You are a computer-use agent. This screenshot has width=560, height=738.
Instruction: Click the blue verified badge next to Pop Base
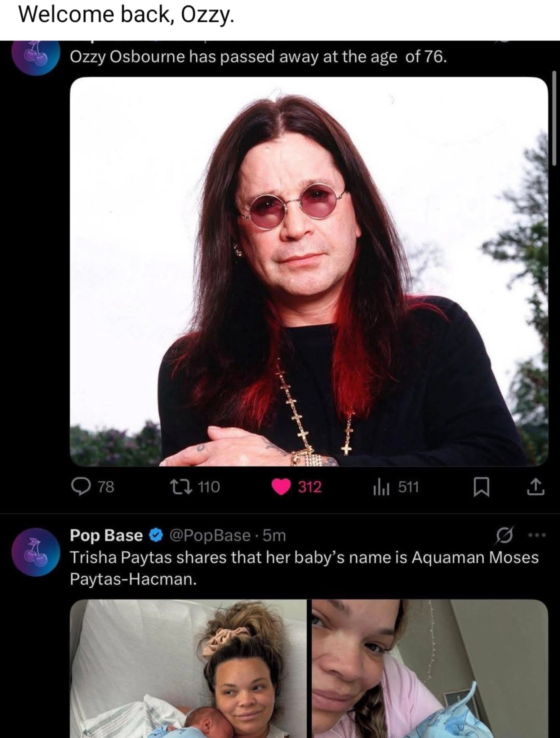tap(154, 536)
